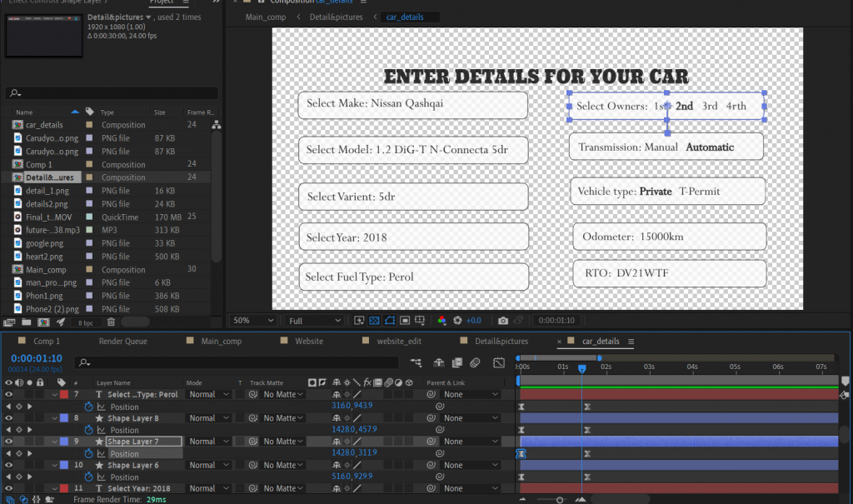
Task: Navigate to Main_comp in viewer breadcrumb
Action: point(266,17)
